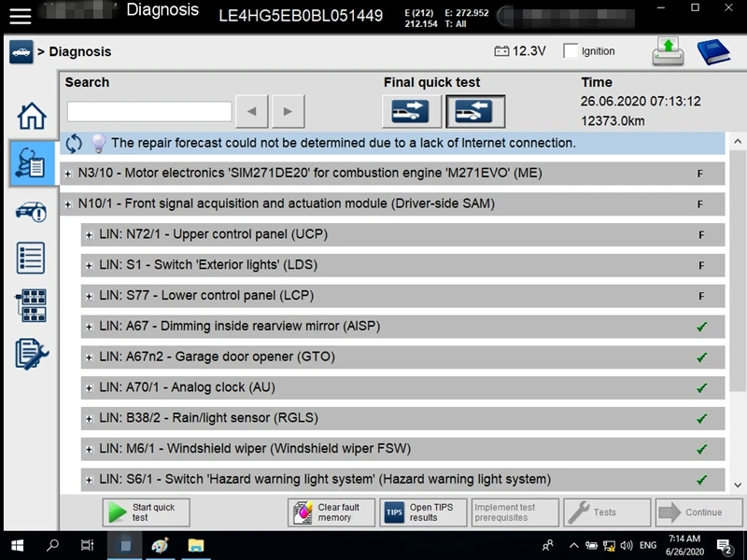Expand LIN: A67n2 Garage door opener
The image size is (747, 560).
(x=89, y=357)
